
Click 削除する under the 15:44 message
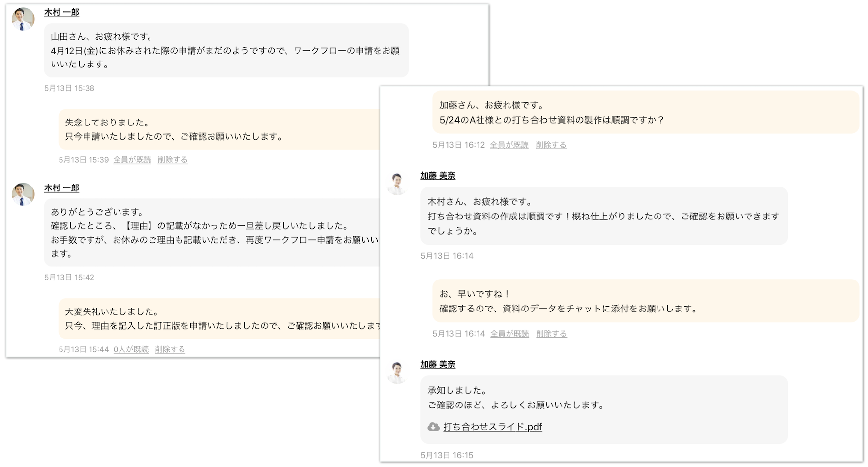tap(170, 349)
